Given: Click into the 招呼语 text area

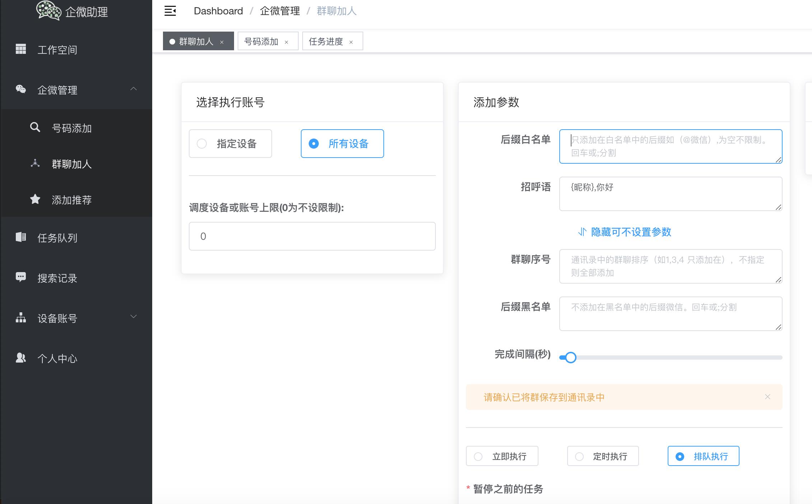Looking at the screenshot, I should (x=671, y=194).
